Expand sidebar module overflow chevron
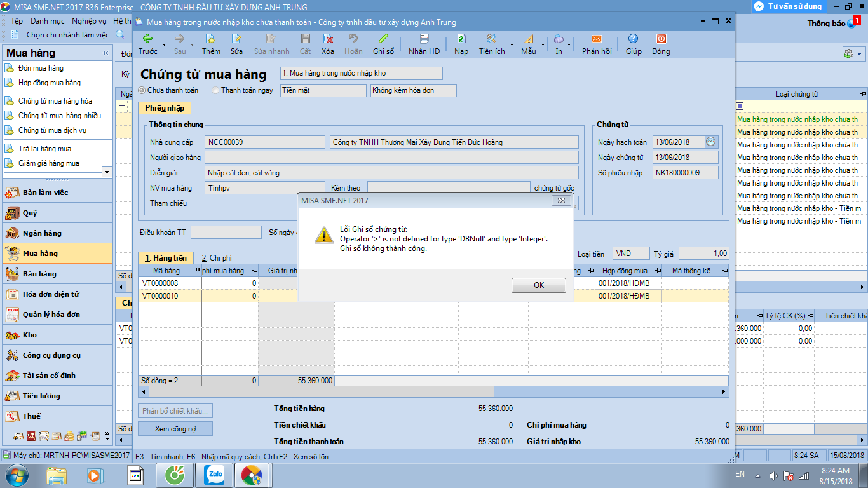The height and width of the screenshot is (488, 868). (107, 437)
